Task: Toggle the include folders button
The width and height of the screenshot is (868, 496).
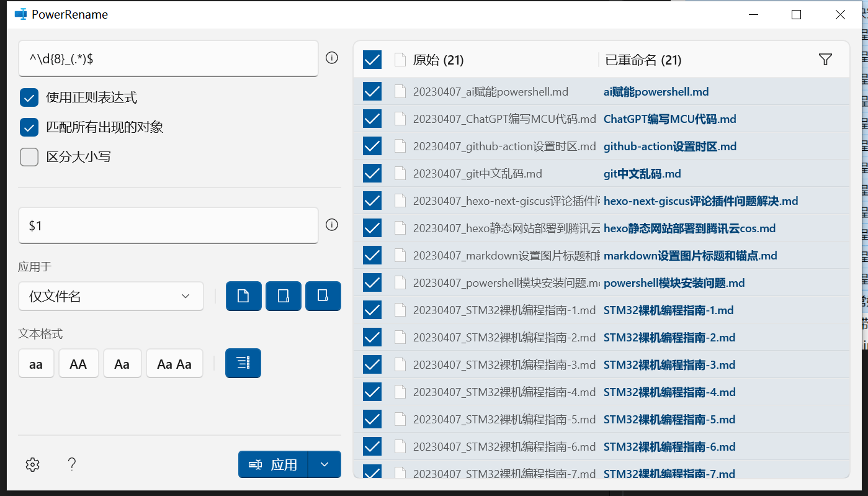Action: [x=284, y=296]
